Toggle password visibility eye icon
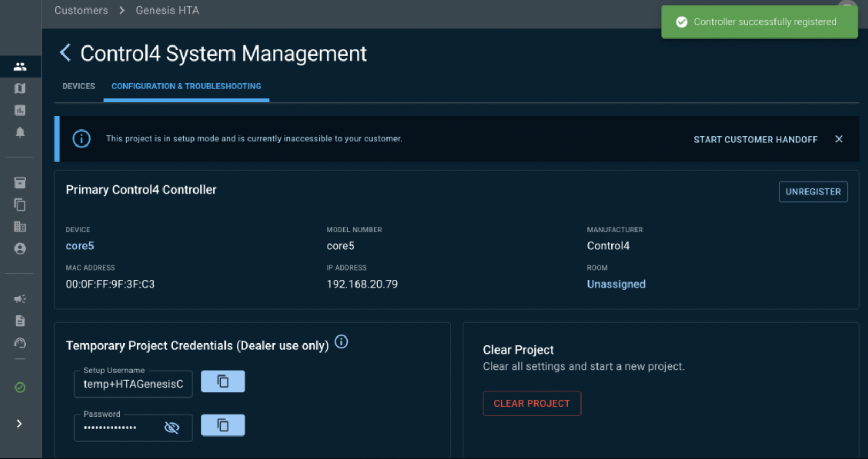 tap(172, 427)
